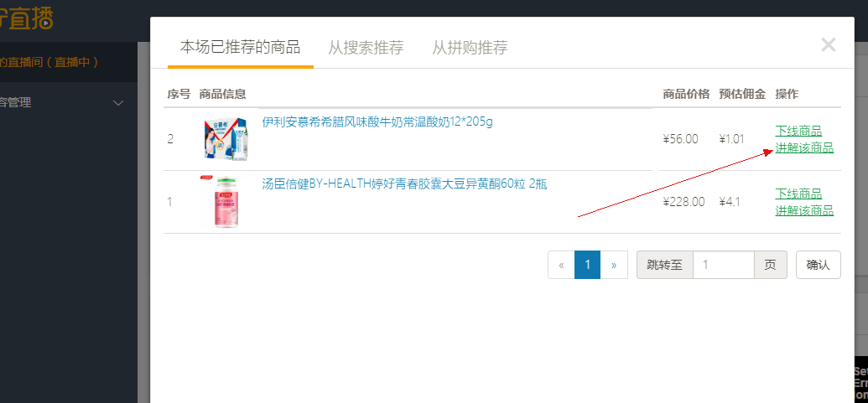Focus the 跳转至 page number input

coord(724,265)
